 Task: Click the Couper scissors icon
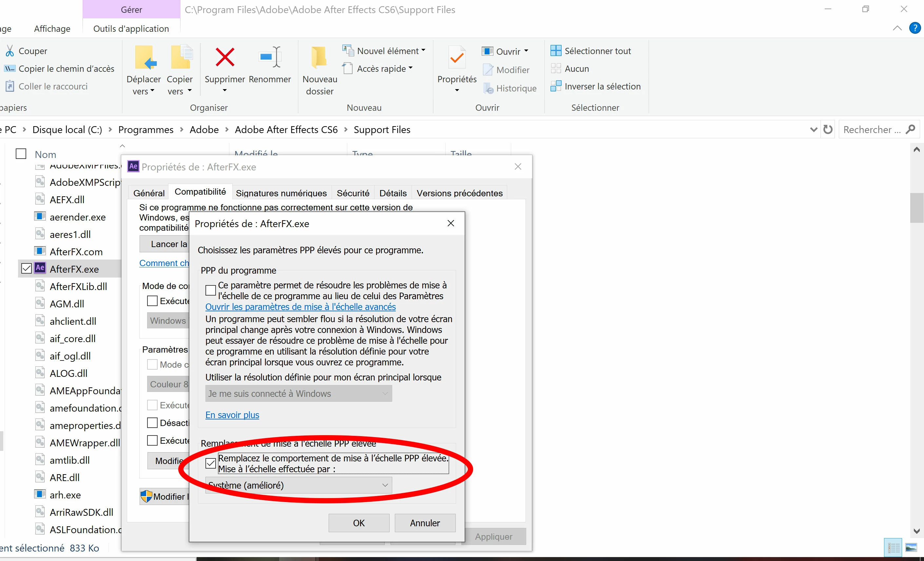pyautogui.click(x=10, y=50)
